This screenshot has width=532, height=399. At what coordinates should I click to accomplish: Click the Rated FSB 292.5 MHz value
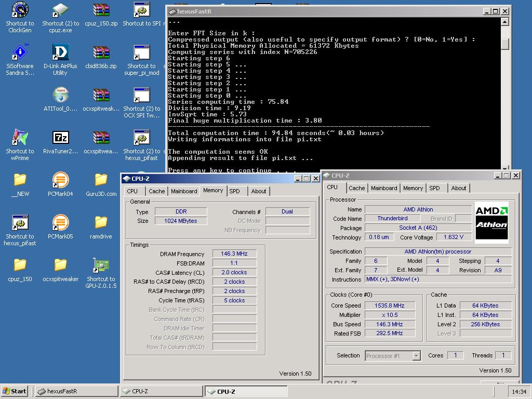(390, 334)
